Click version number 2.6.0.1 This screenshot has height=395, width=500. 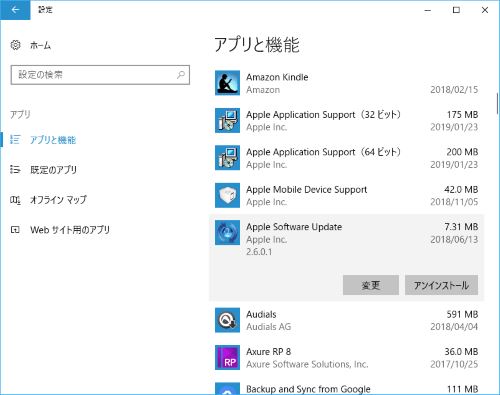click(259, 252)
